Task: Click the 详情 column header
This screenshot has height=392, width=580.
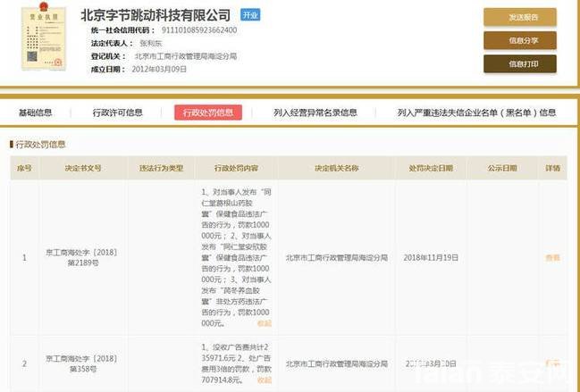Action: coord(552,168)
